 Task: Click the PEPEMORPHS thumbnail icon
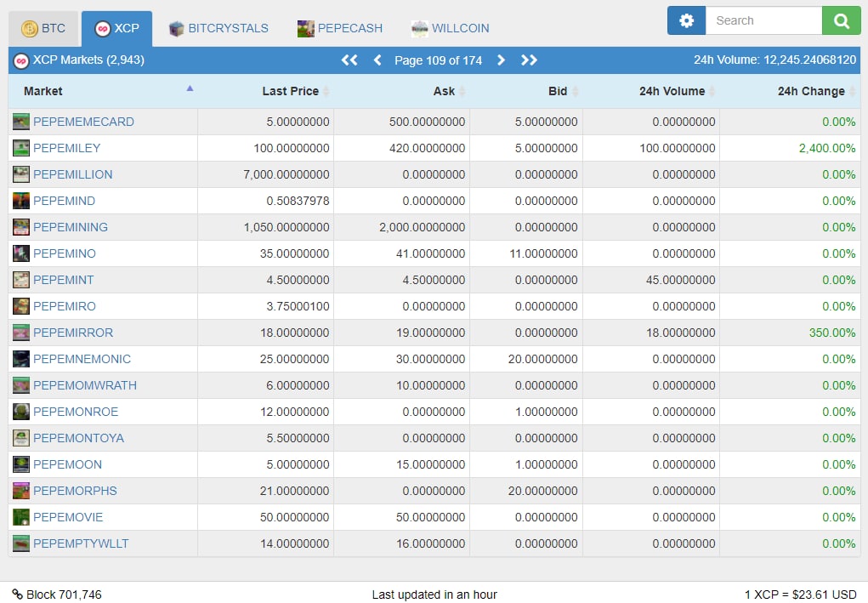[x=21, y=491]
